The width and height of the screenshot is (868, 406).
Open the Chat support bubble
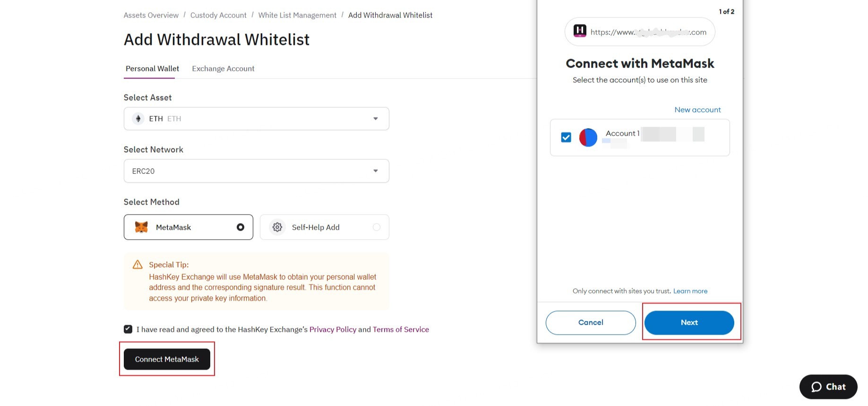(x=828, y=387)
